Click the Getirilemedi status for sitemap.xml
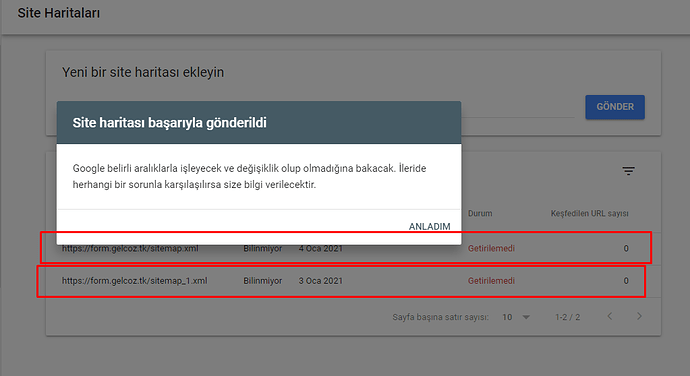The width and height of the screenshot is (690, 376). [491, 248]
